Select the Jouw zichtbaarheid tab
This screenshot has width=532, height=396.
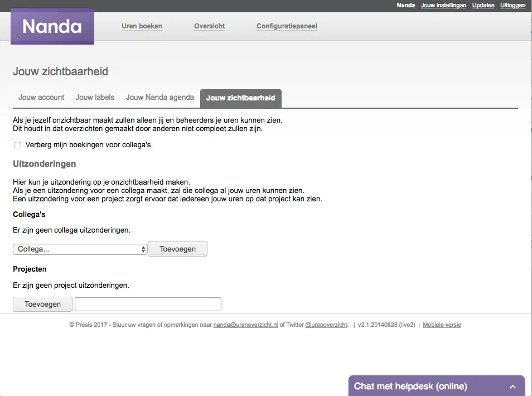pos(240,98)
